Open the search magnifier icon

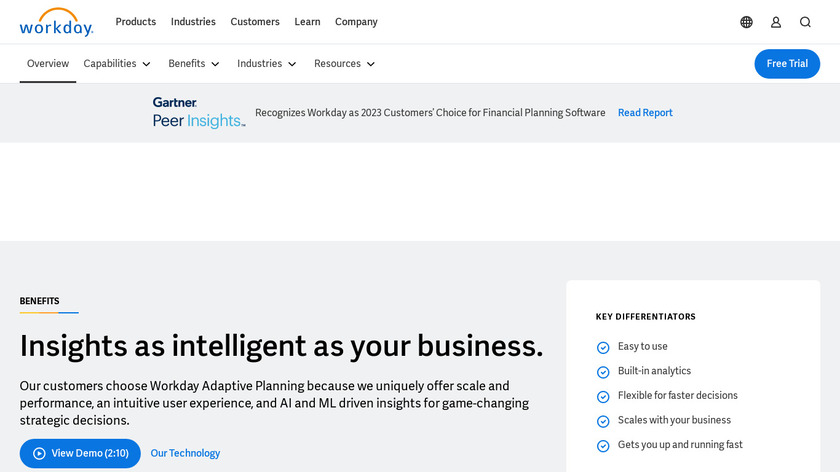coord(805,22)
